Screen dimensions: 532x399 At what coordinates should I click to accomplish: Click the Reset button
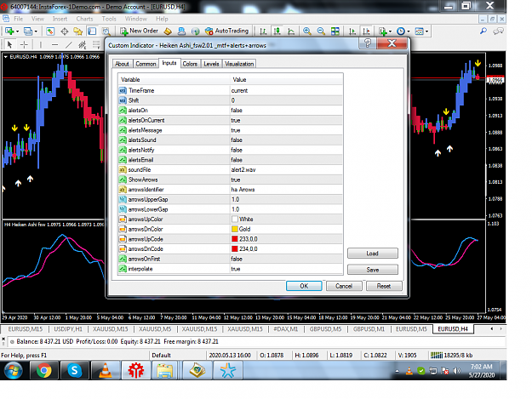pos(384,286)
